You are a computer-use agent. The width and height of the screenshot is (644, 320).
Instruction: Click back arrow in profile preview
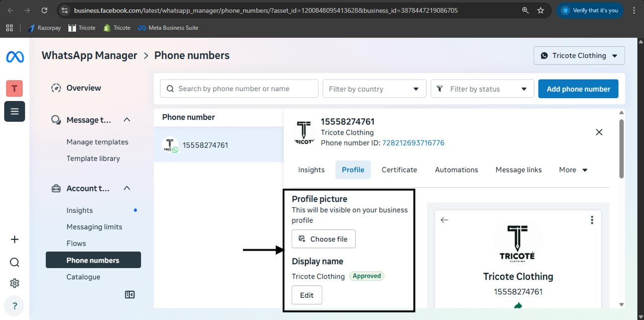444,220
